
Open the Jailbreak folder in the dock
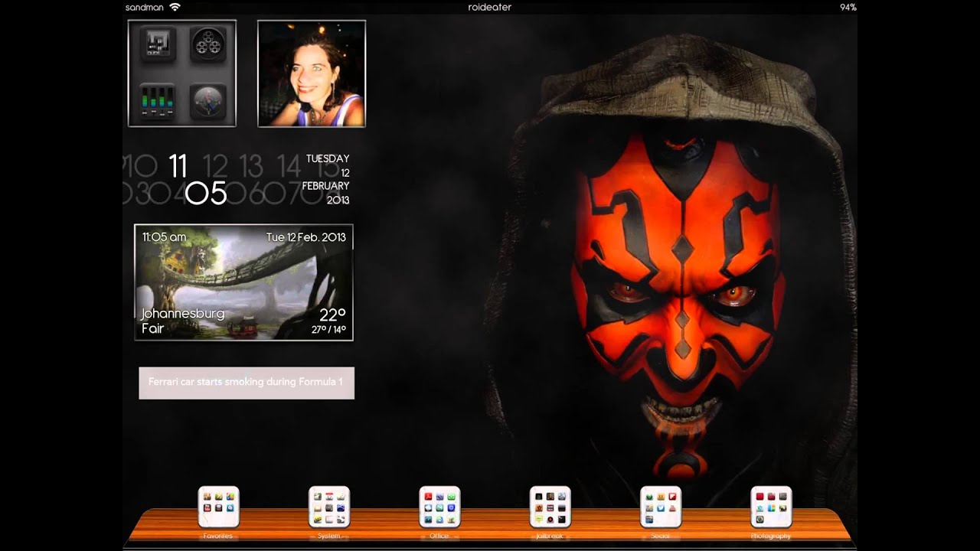point(550,507)
